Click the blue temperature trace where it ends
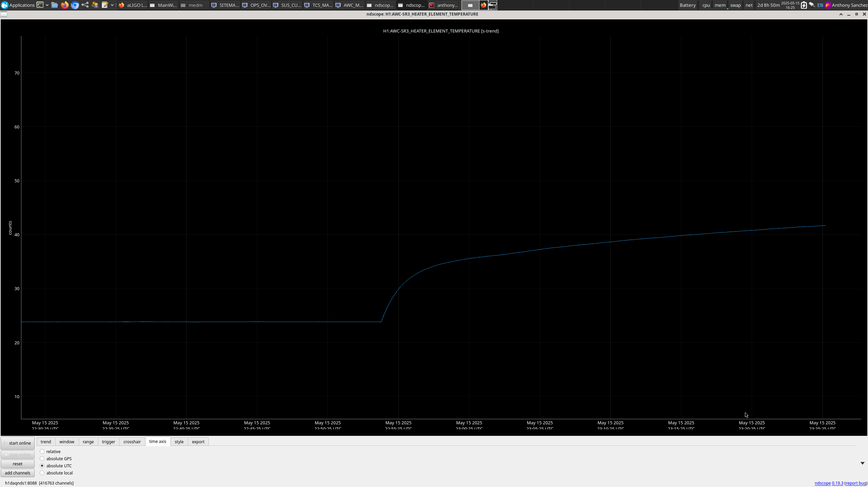This screenshot has height=487, width=868. (x=825, y=226)
